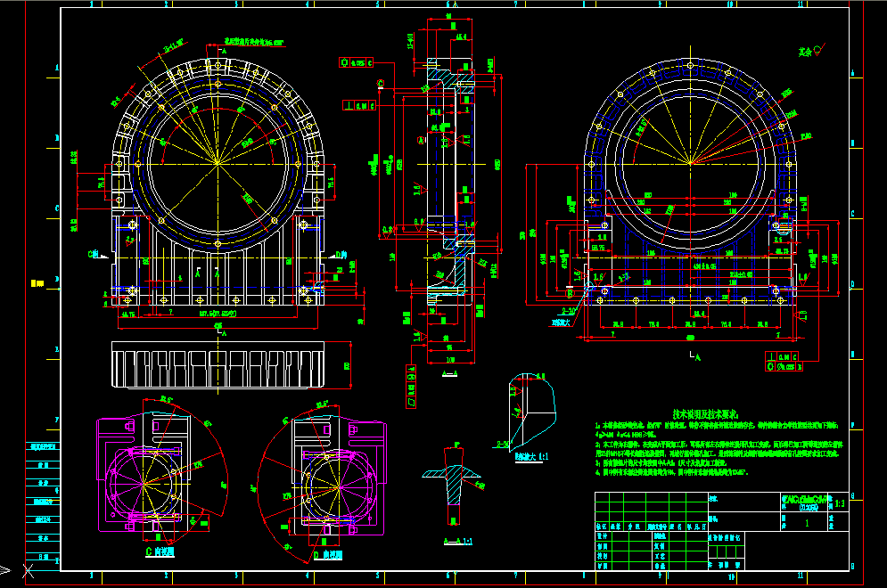Select the surface roughness symbol beside 其余
The height and width of the screenshot is (588, 887).
point(817,53)
